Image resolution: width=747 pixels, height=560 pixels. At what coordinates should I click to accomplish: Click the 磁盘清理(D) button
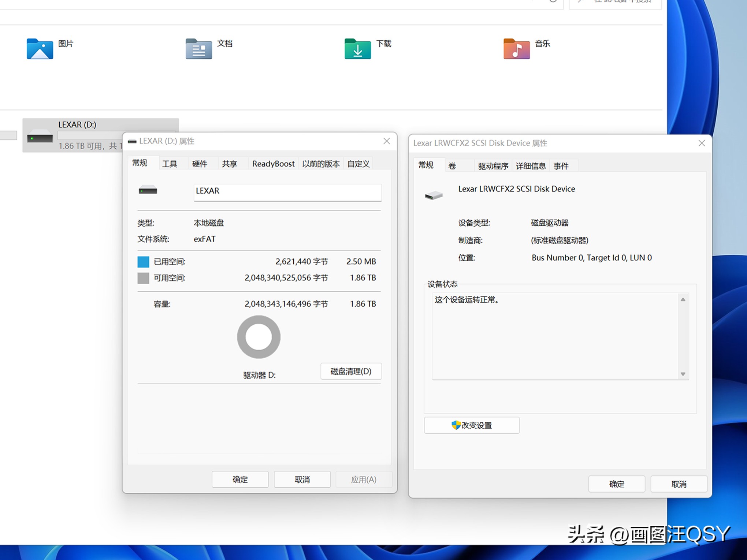click(351, 371)
